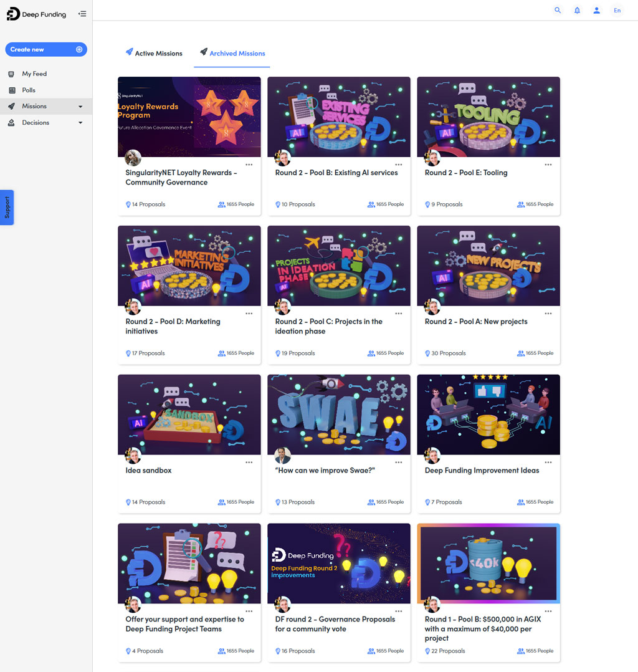This screenshot has width=638, height=672.
Task: Click "9 Proposals" on Pool E card
Action: pyautogui.click(x=447, y=204)
